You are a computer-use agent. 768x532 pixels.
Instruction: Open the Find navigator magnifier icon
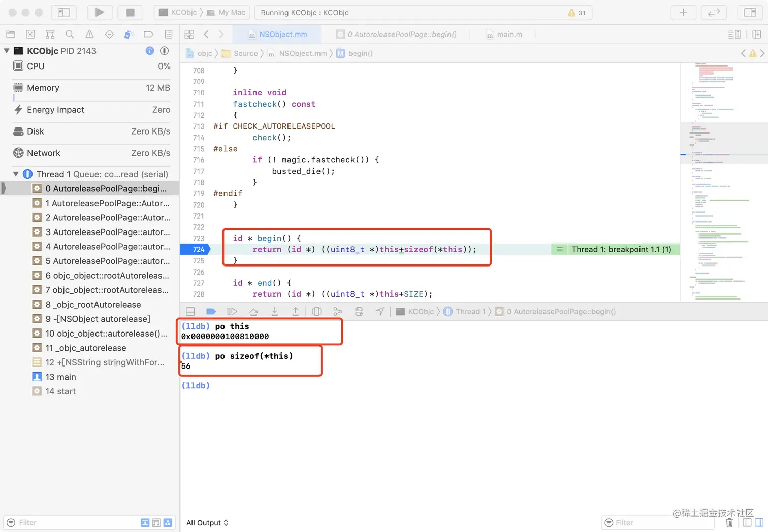[x=70, y=35]
